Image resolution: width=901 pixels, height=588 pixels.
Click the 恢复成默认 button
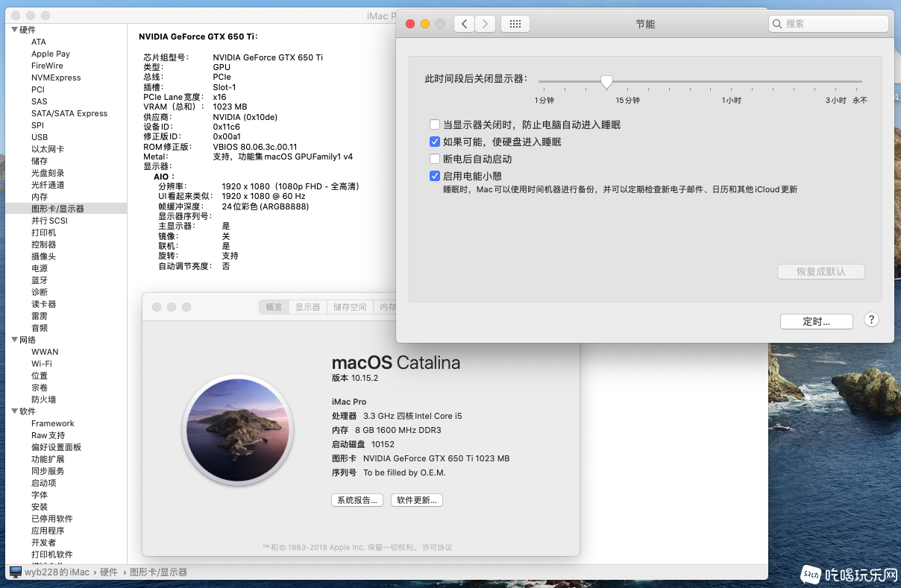tap(820, 271)
